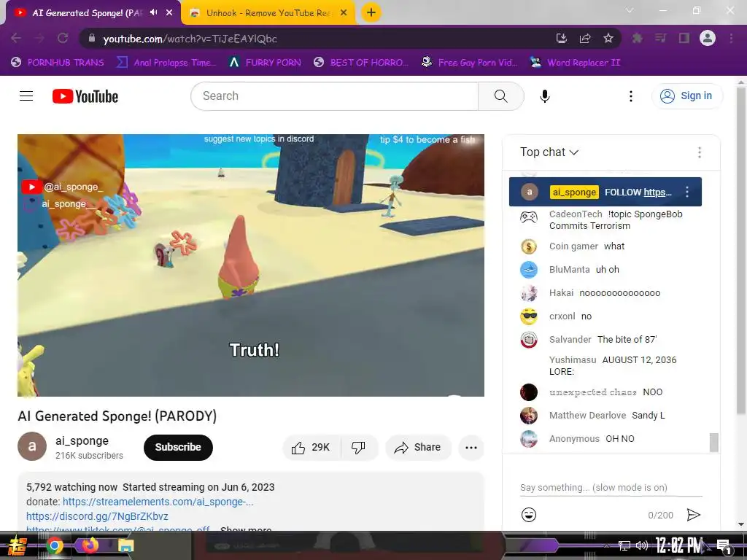747x560 pixels.
Task: Like the video with thumbs up
Action: [311, 447]
